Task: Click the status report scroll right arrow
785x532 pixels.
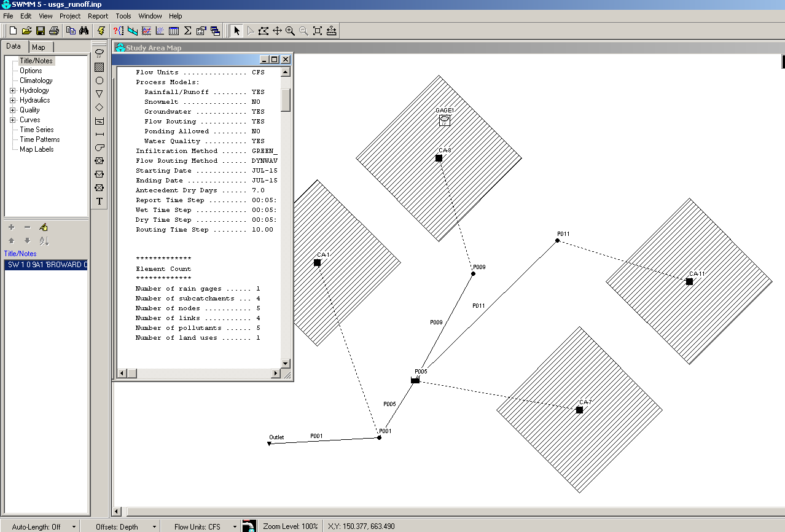Action: point(276,373)
